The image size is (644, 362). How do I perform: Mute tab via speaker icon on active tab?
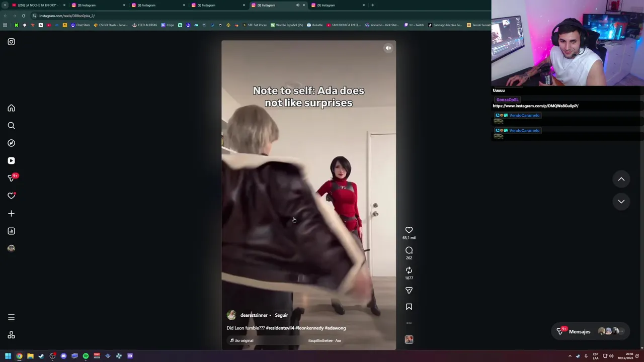pyautogui.click(x=297, y=5)
